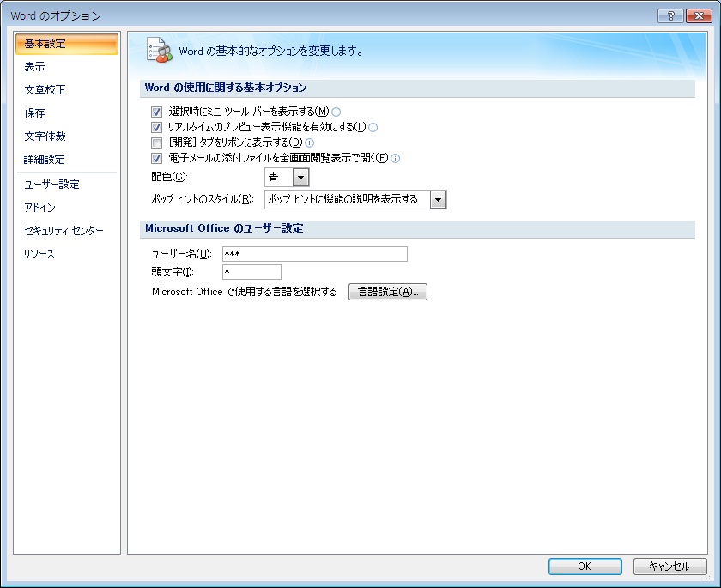Uncheck 選択時にミニ ツール バーを表示する
Screen dimensions: 721x588
(x=158, y=111)
